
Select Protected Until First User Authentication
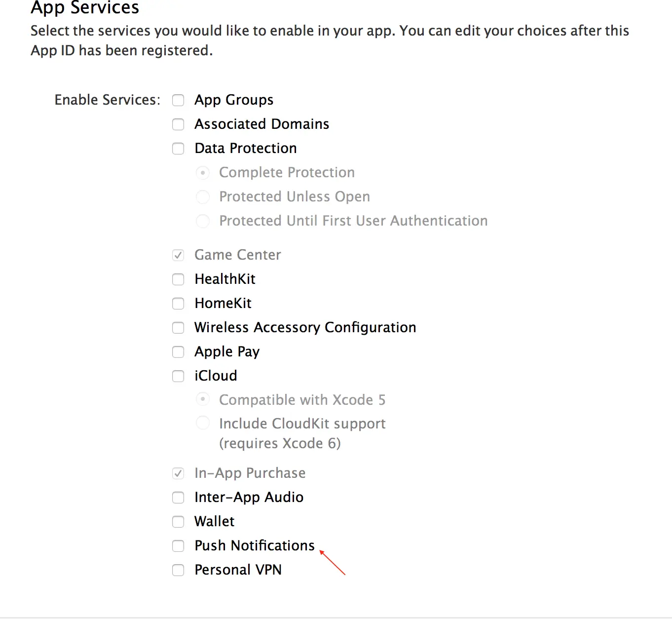click(203, 221)
